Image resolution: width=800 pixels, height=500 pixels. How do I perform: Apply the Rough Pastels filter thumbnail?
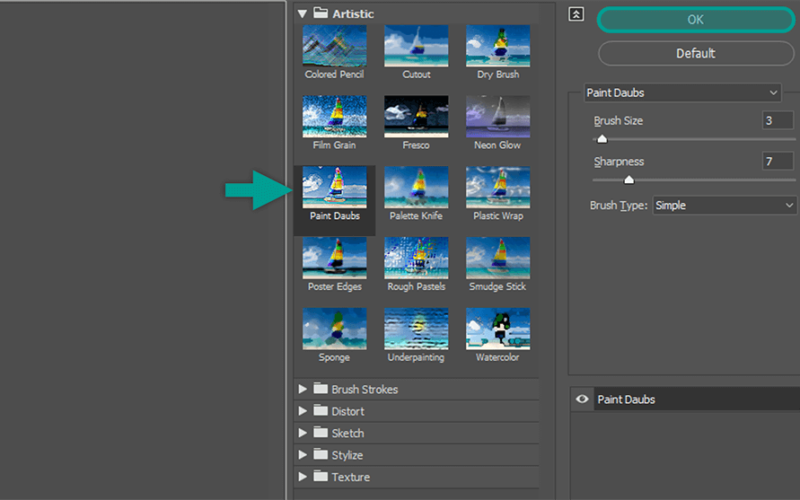click(416, 258)
